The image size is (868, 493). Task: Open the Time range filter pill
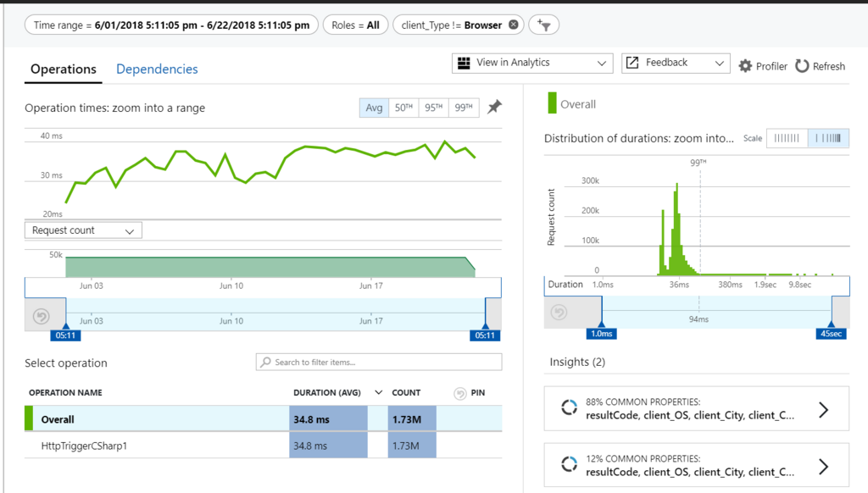(x=171, y=25)
